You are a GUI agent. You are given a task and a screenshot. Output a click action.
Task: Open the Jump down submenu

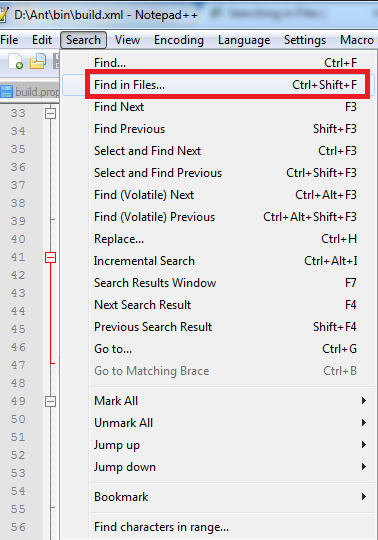229,467
